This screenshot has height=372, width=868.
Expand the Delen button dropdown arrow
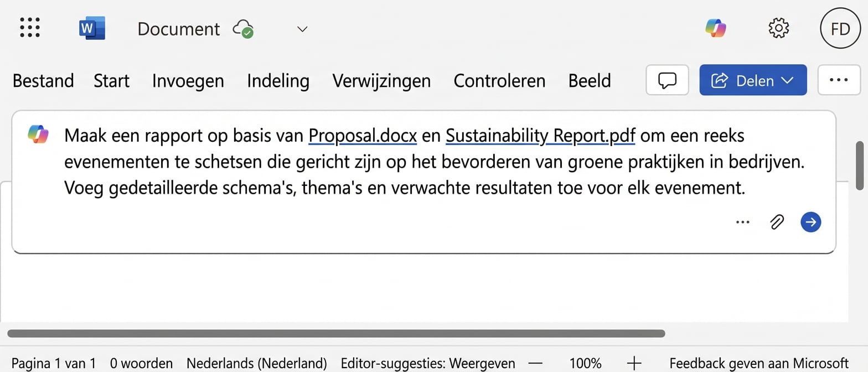pyautogui.click(x=788, y=80)
